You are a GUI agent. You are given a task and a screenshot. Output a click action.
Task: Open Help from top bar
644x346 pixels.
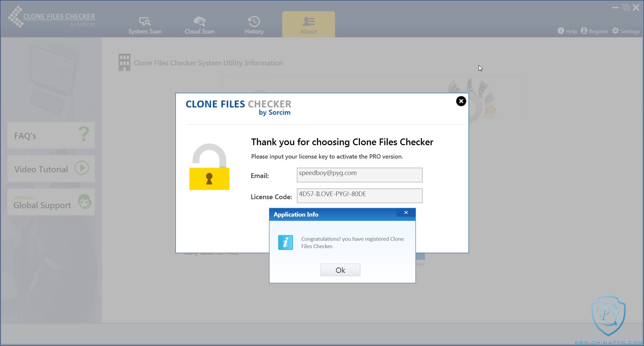(568, 31)
